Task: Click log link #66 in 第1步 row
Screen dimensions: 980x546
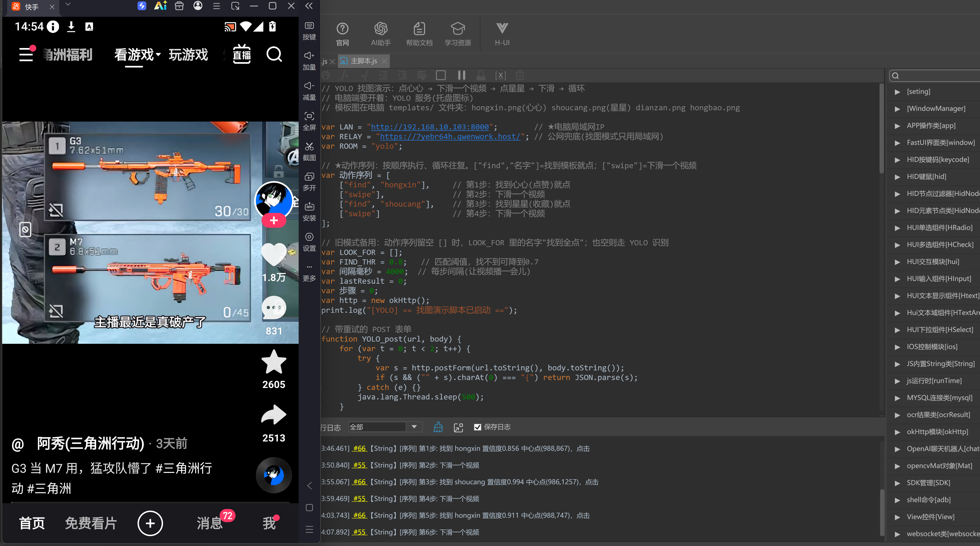Action: pyautogui.click(x=359, y=448)
